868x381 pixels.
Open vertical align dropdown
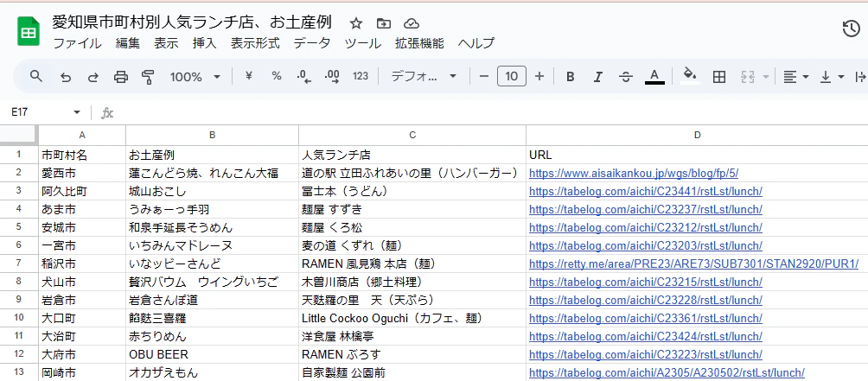tap(832, 77)
